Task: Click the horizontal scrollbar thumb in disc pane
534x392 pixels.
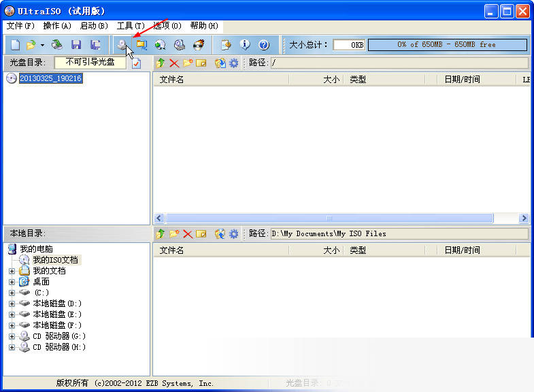Action: tap(329, 218)
